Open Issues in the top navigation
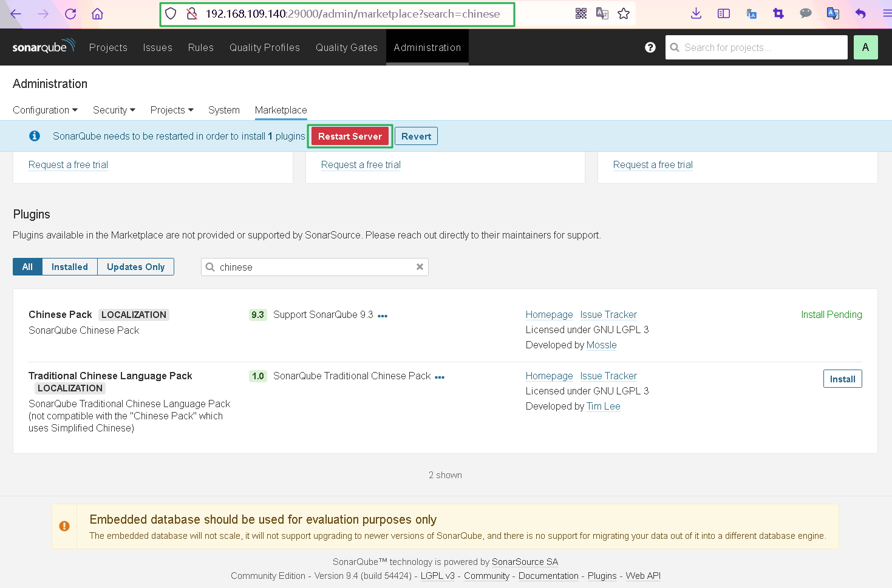Image resolution: width=892 pixels, height=588 pixels. (x=158, y=47)
